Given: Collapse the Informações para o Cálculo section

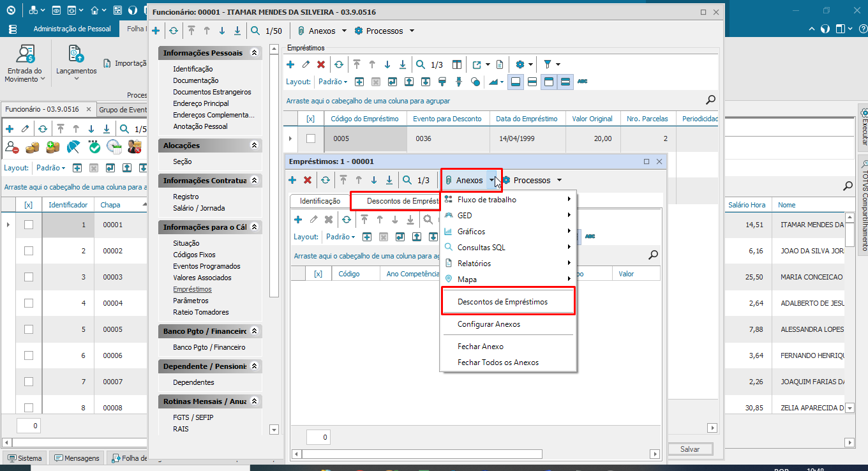Looking at the screenshot, I should coord(255,227).
